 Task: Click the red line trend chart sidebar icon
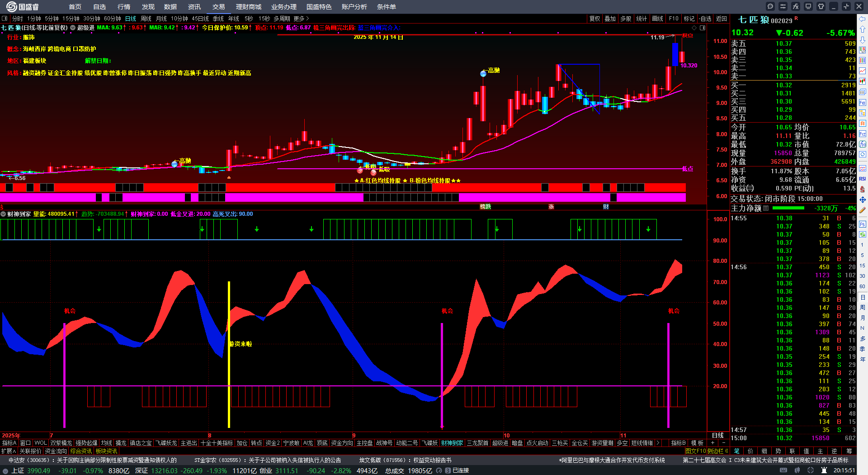(x=863, y=71)
